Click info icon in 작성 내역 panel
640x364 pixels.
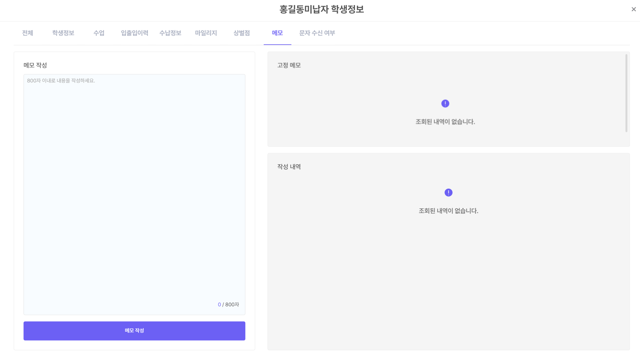click(x=448, y=193)
